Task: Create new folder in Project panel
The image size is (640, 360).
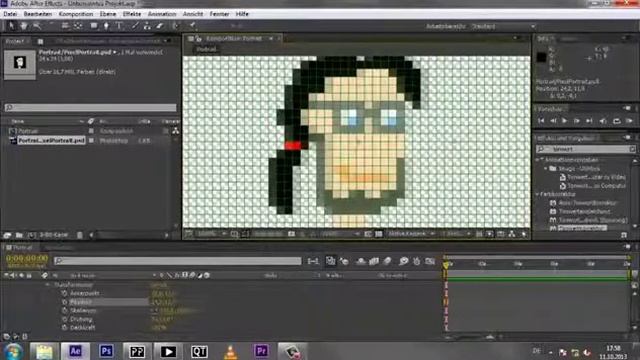Action: [19, 235]
